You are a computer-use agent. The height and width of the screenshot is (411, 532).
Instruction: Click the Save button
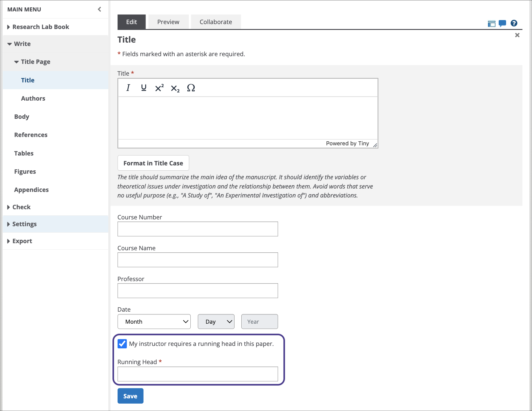tap(130, 396)
